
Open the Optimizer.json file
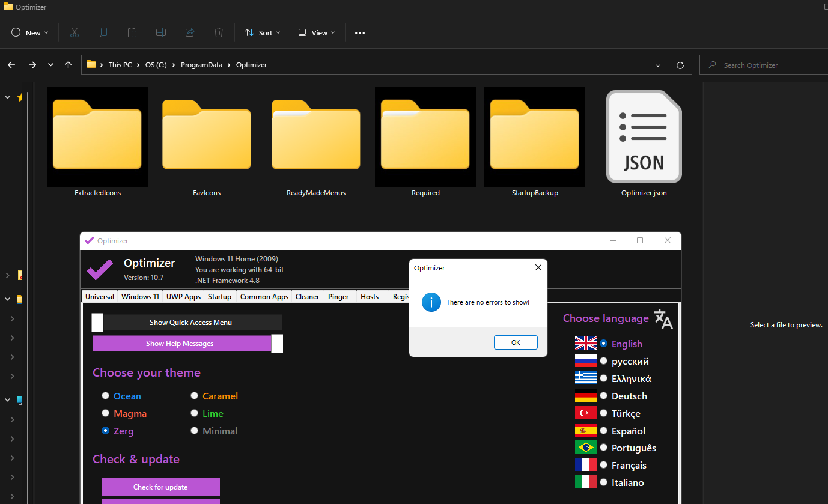(644, 137)
